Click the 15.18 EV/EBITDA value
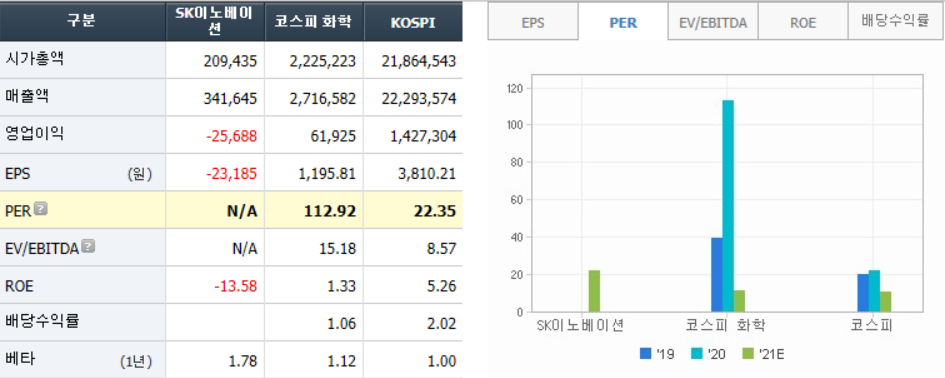945x378 pixels. pos(339,248)
